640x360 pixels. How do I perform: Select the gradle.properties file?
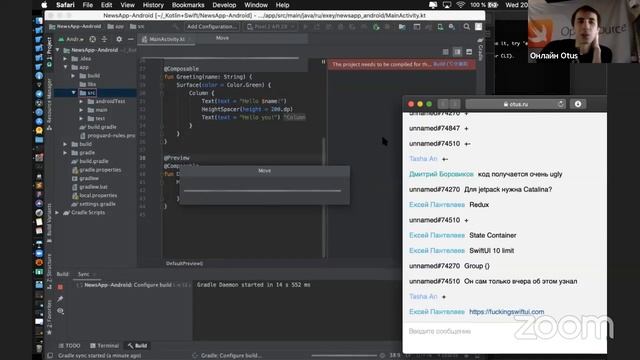pos(96,170)
